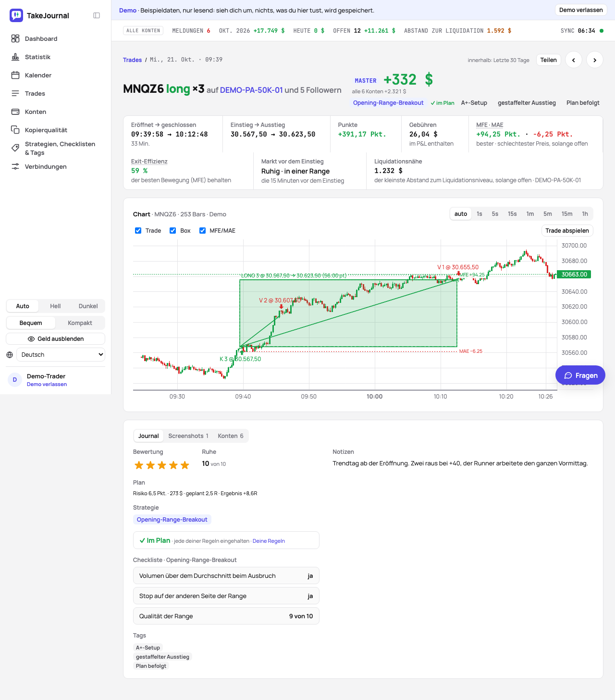Open Statistik via the bar chart icon
The width and height of the screenshot is (615, 700).
tap(15, 57)
